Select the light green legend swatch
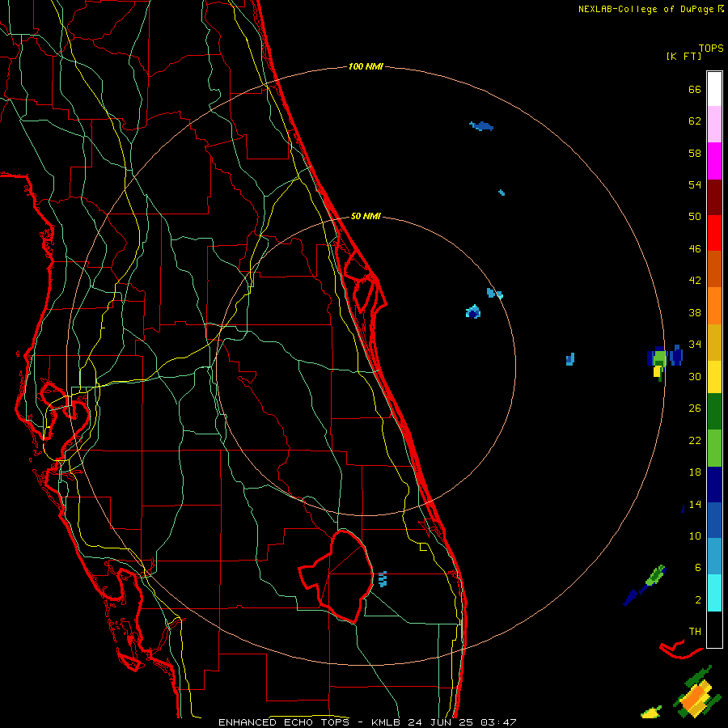 tap(714, 448)
